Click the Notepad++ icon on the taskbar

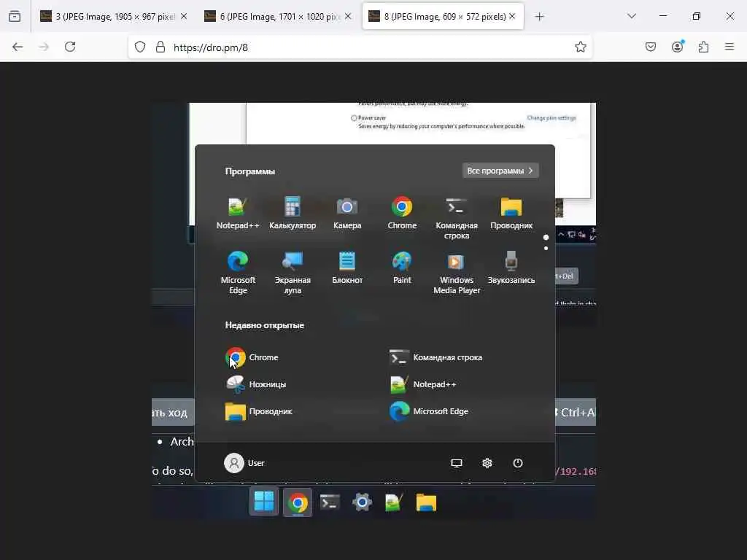(x=394, y=502)
